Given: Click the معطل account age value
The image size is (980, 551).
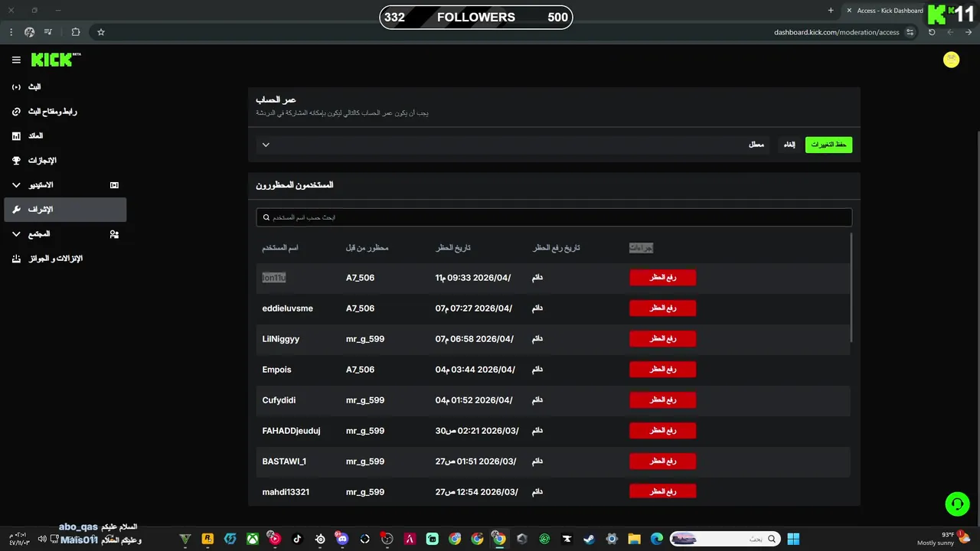Looking at the screenshot, I should [756, 145].
